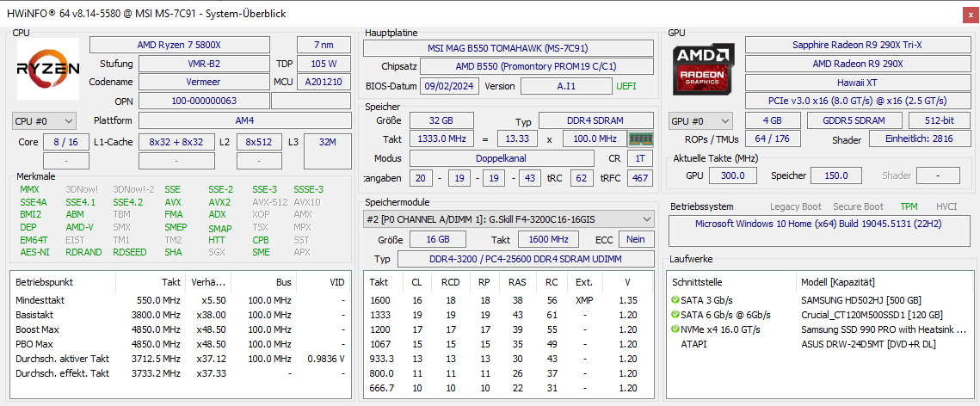Click the AMD-V feature label

coord(79,227)
